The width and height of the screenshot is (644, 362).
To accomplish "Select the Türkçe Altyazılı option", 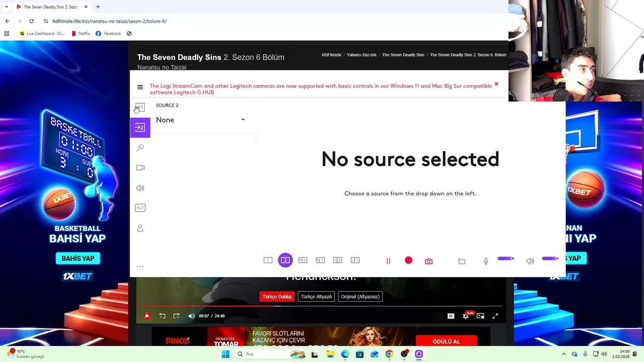I will coord(316,297).
